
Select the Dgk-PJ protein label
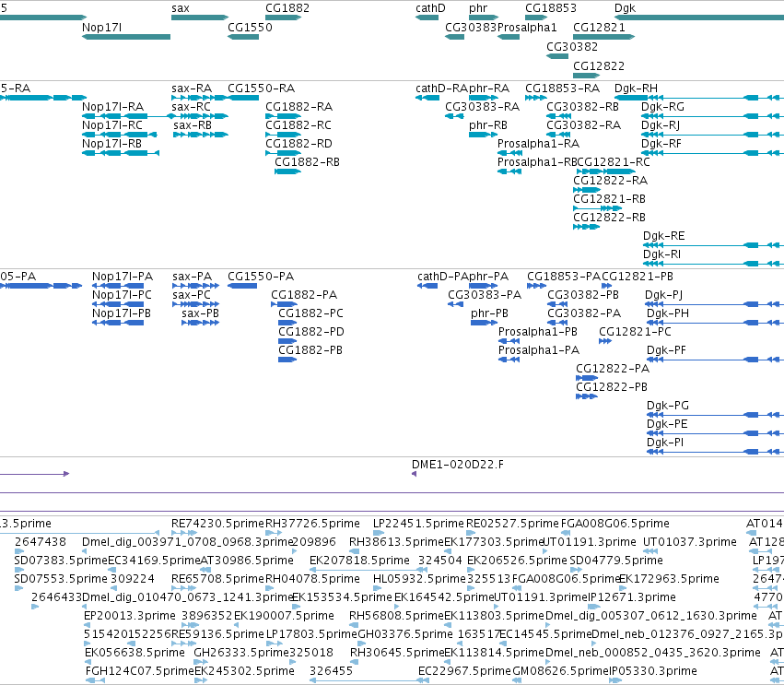click(x=664, y=295)
